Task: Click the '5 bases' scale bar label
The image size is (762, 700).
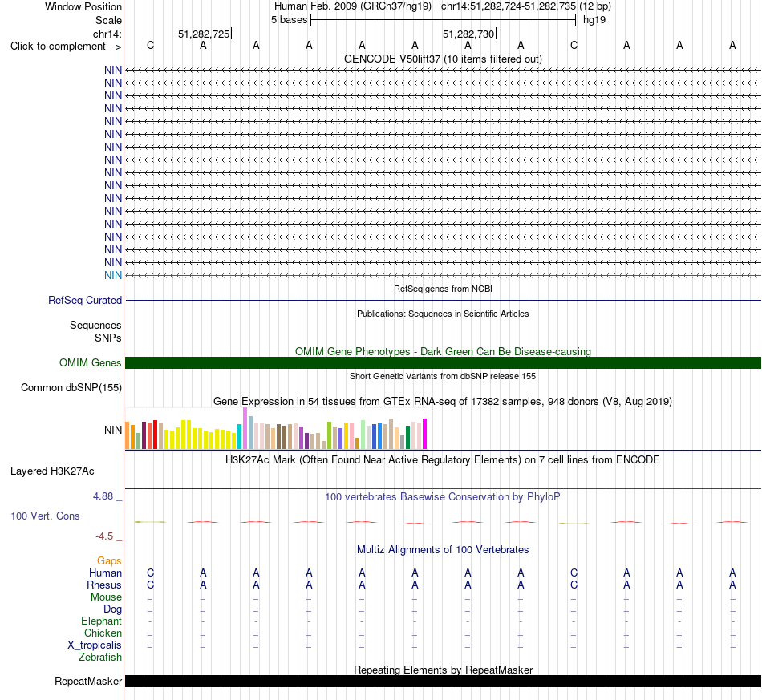Action: tap(289, 20)
